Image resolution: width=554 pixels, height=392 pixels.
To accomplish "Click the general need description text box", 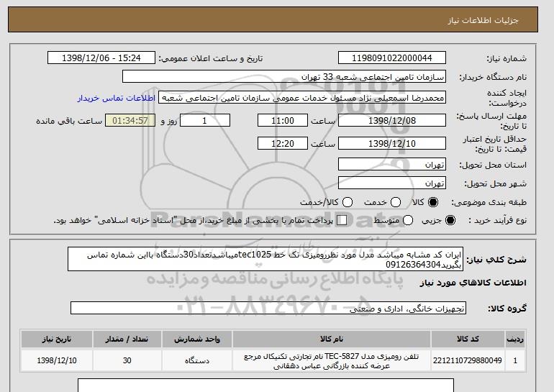I will (x=265, y=259).
